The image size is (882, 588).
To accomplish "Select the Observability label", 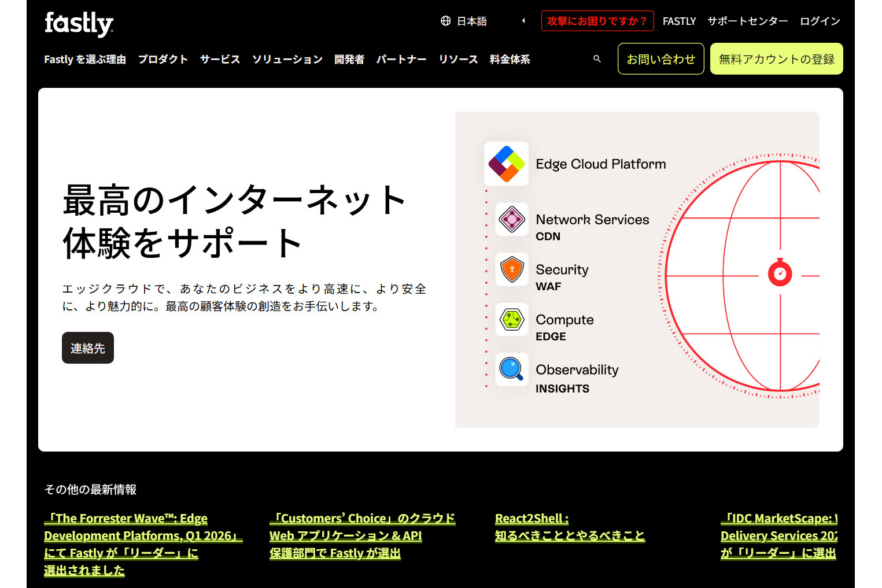I will pyautogui.click(x=577, y=369).
